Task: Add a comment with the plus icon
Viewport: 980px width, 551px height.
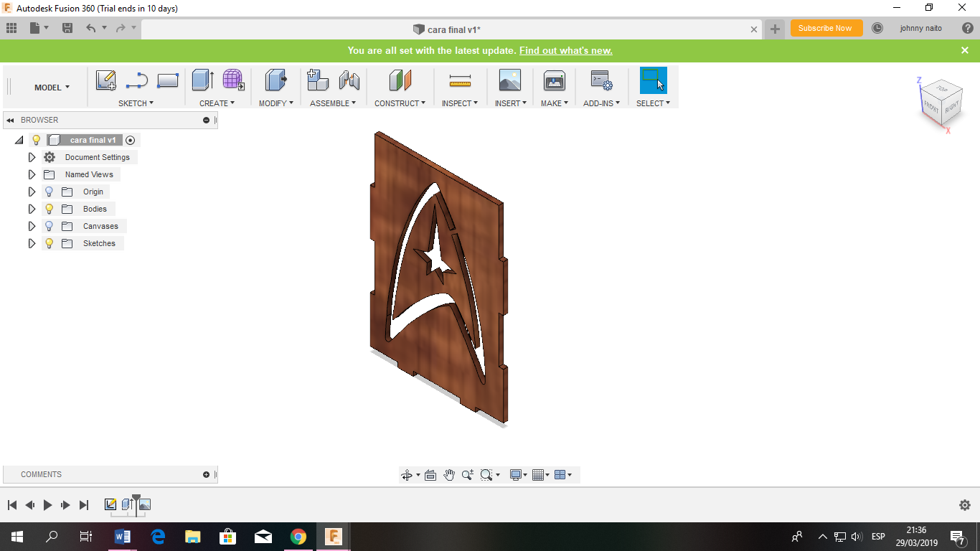Action: click(x=206, y=474)
